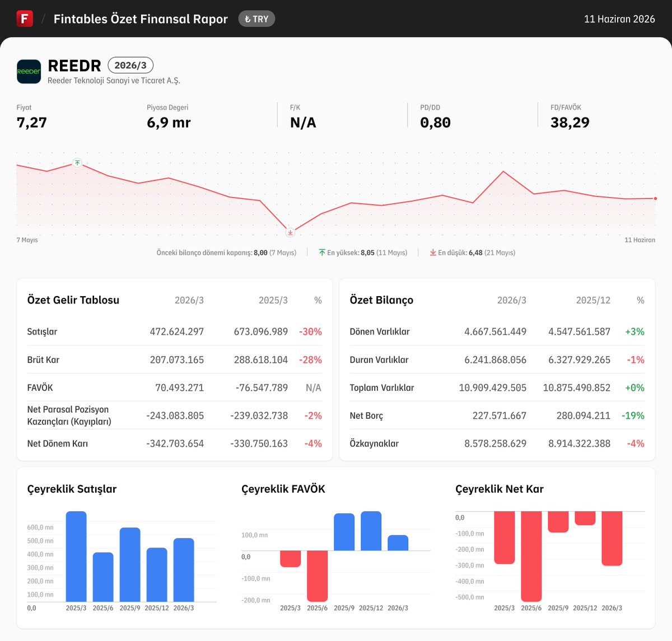Click the Çeyreklik Satışlar chart title
672x641 pixels.
coord(72,489)
